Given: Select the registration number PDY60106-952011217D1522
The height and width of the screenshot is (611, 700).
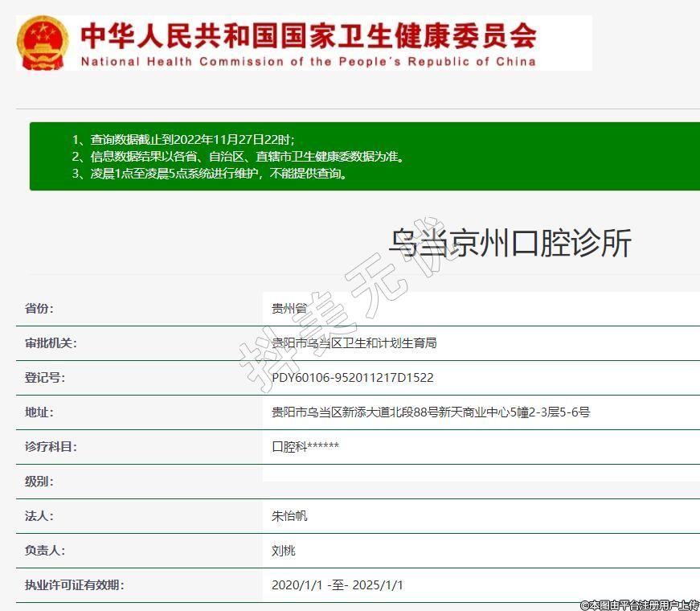Looking at the screenshot, I should [x=353, y=378].
